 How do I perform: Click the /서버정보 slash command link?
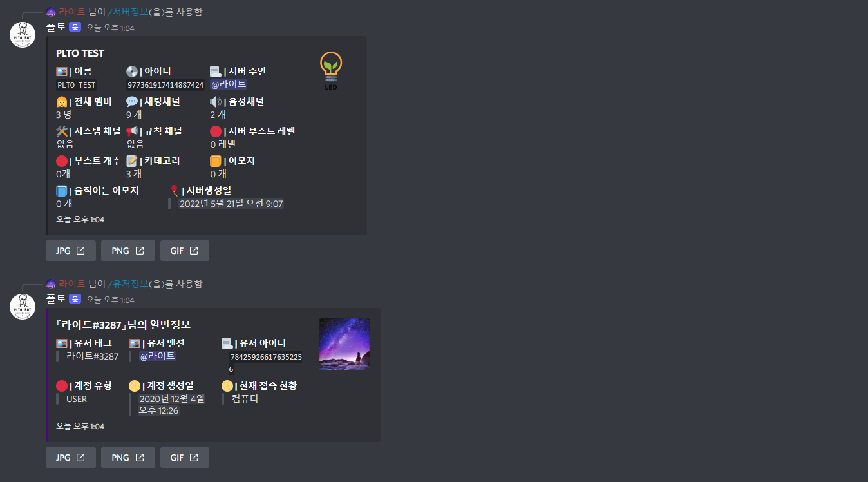(127, 12)
